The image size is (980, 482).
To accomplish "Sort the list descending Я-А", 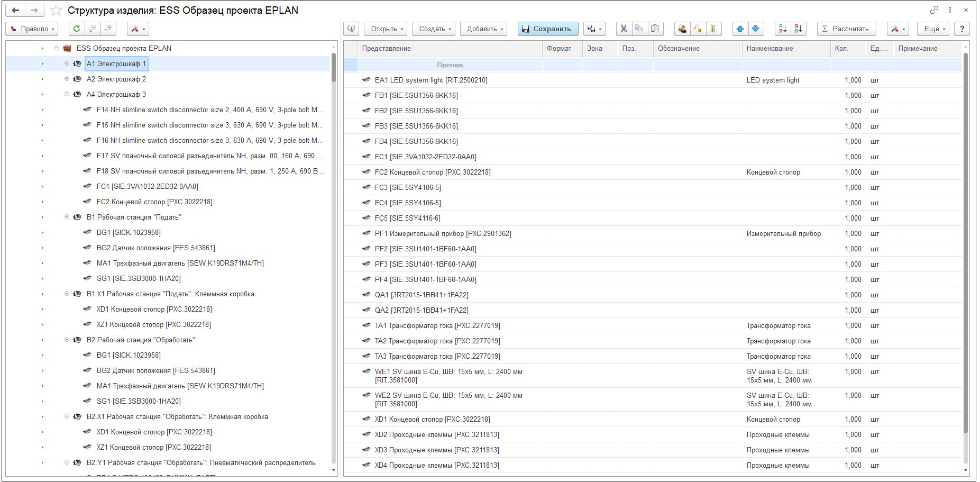I will pyautogui.click(x=798, y=29).
